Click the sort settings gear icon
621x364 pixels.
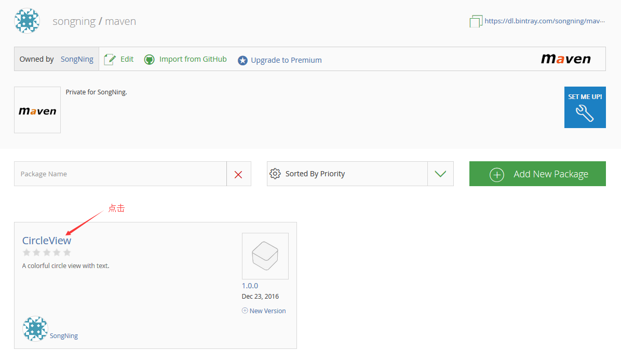tap(276, 174)
